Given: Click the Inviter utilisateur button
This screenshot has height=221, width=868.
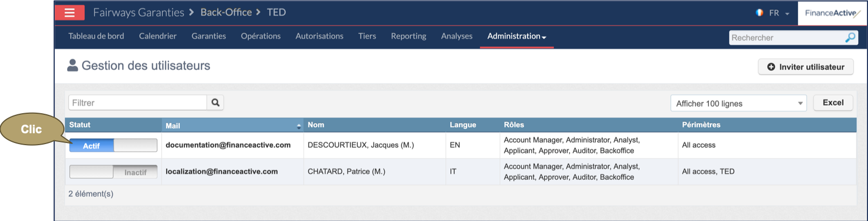Looking at the screenshot, I should pos(805,67).
